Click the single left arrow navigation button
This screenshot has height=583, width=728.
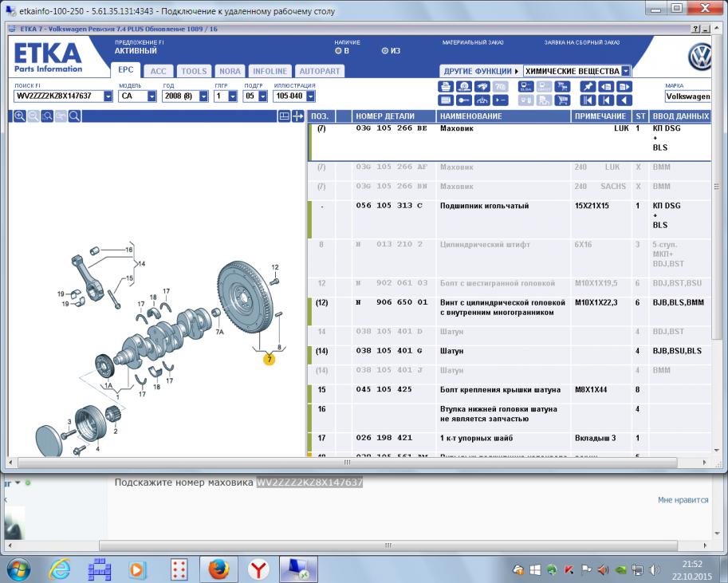click(x=624, y=100)
